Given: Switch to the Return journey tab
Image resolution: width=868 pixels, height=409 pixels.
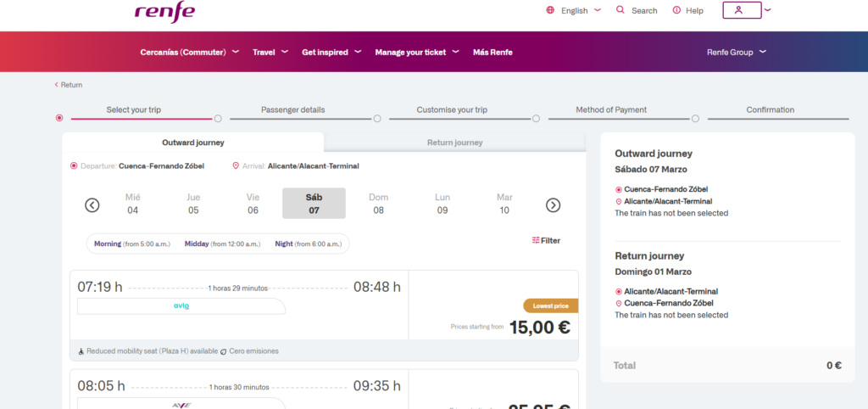Looking at the screenshot, I should [x=454, y=143].
